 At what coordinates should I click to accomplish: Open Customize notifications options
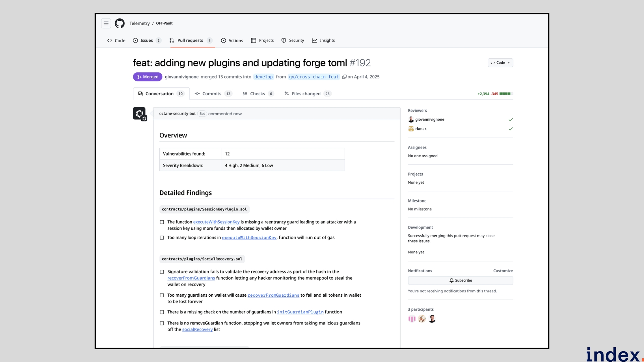click(x=503, y=271)
